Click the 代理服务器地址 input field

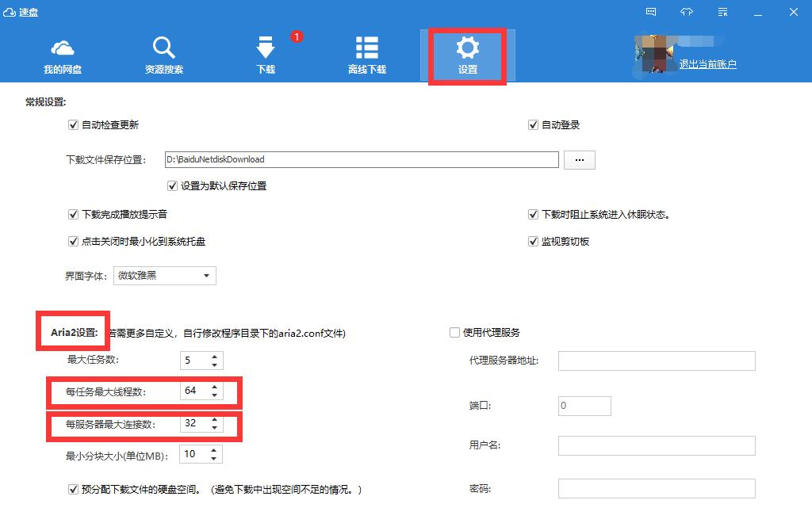pos(657,361)
